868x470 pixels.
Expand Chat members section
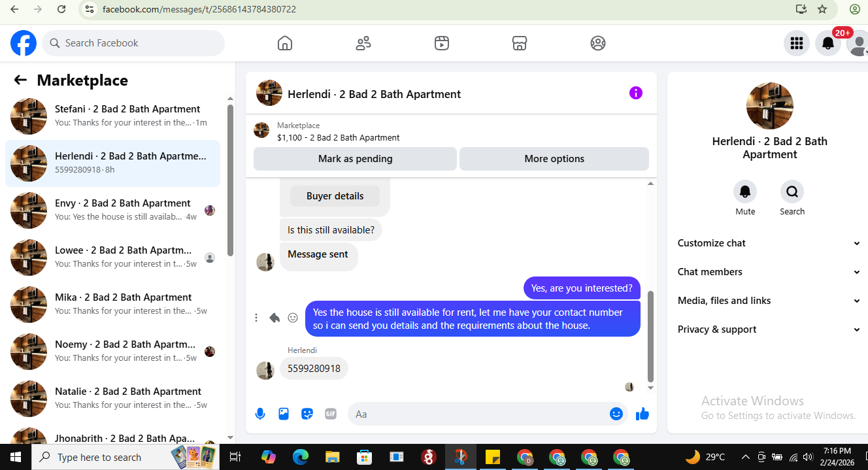(x=769, y=272)
